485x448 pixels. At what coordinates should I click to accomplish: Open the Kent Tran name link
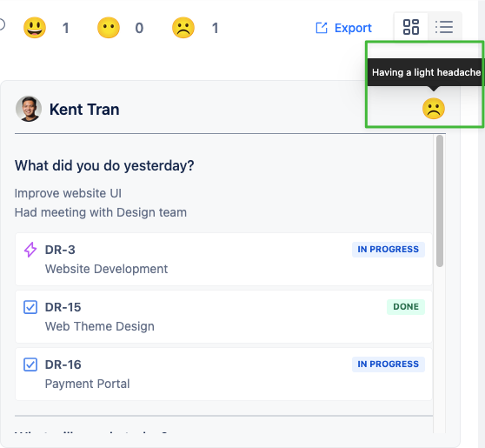(x=84, y=110)
